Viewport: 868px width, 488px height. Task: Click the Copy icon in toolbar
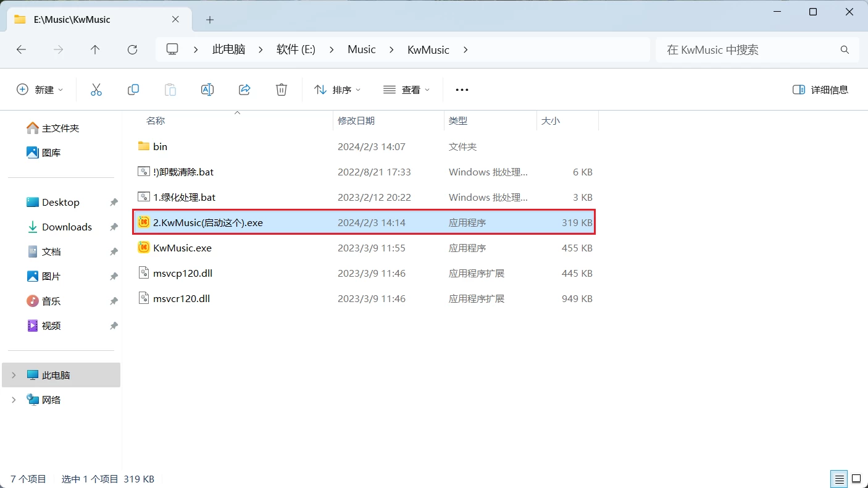pyautogui.click(x=133, y=90)
